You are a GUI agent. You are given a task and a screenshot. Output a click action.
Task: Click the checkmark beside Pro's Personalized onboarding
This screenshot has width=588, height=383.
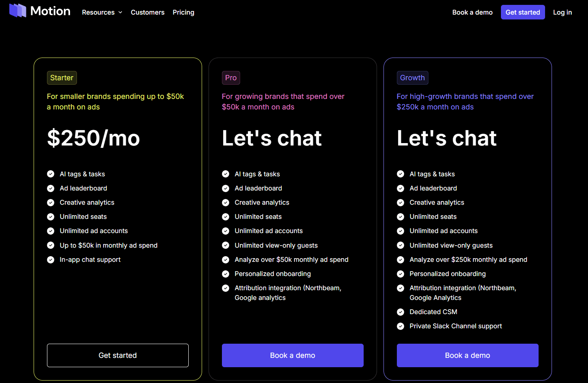226,274
